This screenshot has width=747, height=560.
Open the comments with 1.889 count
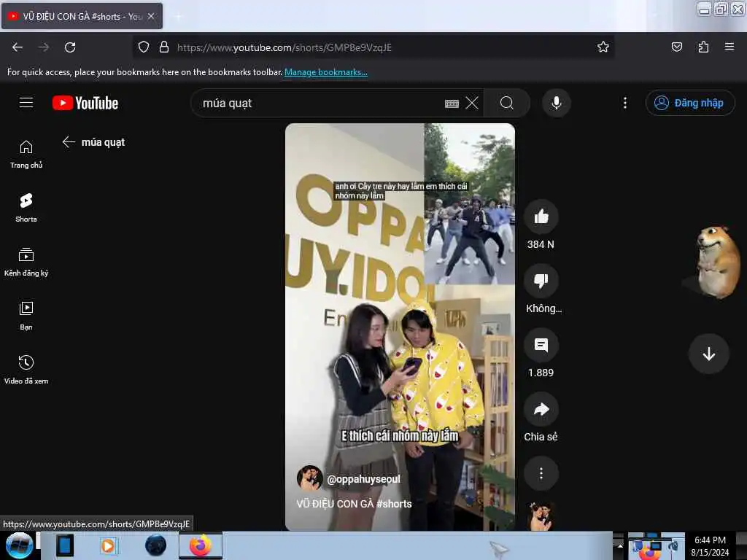click(x=541, y=345)
